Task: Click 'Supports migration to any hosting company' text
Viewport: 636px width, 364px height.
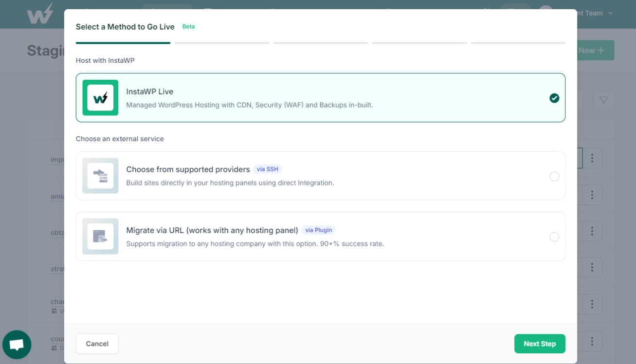Action: [x=255, y=243]
